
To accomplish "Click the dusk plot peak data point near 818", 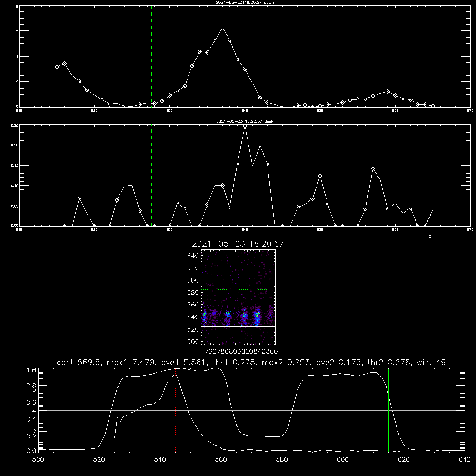I will (x=79, y=198).
